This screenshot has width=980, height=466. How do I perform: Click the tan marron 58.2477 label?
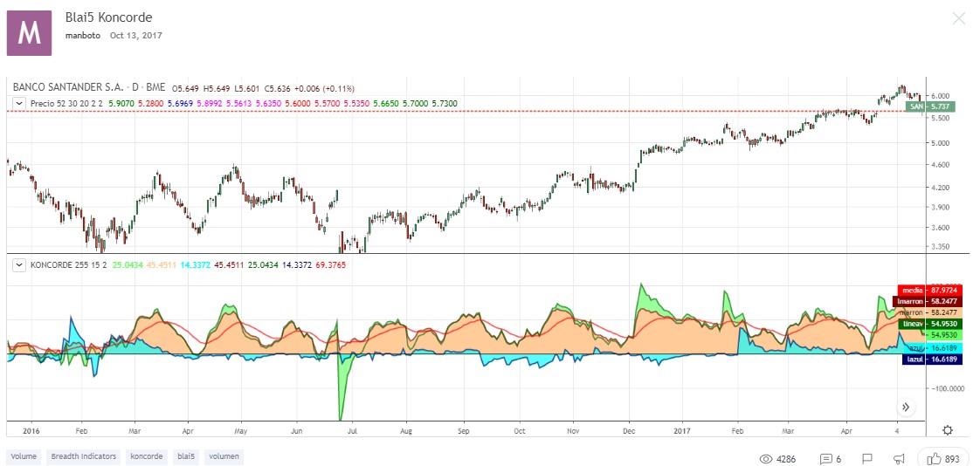[x=928, y=312]
